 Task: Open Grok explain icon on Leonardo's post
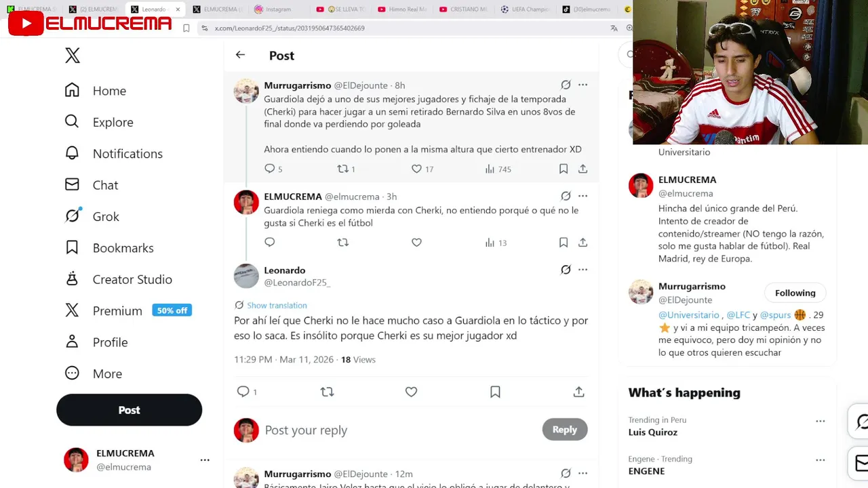pyautogui.click(x=566, y=270)
